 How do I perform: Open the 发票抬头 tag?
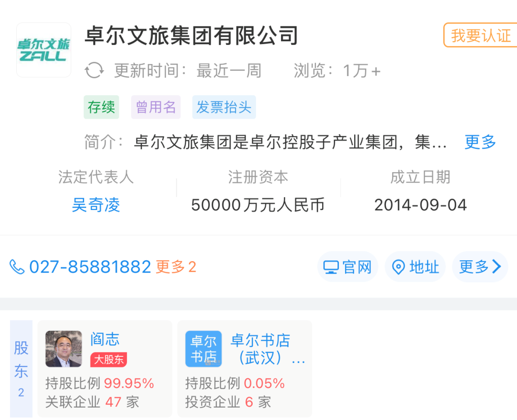[224, 107]
